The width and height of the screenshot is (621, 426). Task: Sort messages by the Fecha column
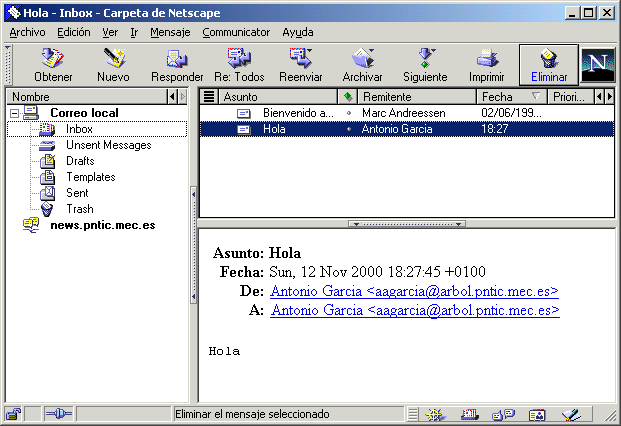512,97
